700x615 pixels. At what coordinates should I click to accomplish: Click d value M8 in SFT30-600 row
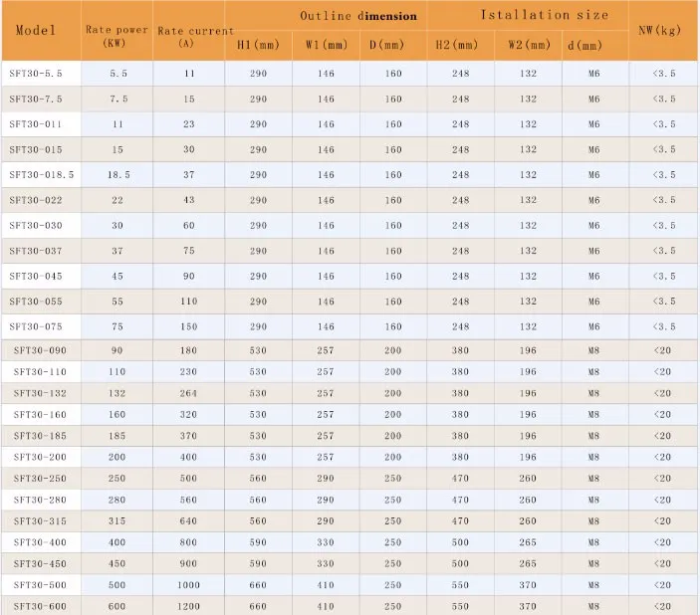pyautogui.click(x=593, y=606)
